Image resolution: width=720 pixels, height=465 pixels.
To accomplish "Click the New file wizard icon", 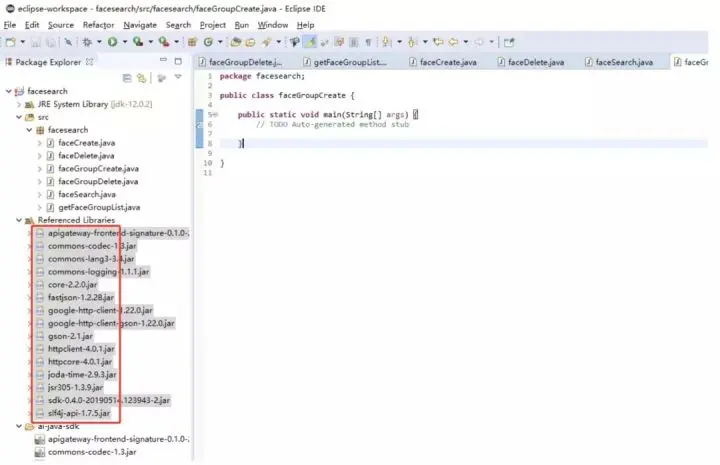I will point(11,42).
